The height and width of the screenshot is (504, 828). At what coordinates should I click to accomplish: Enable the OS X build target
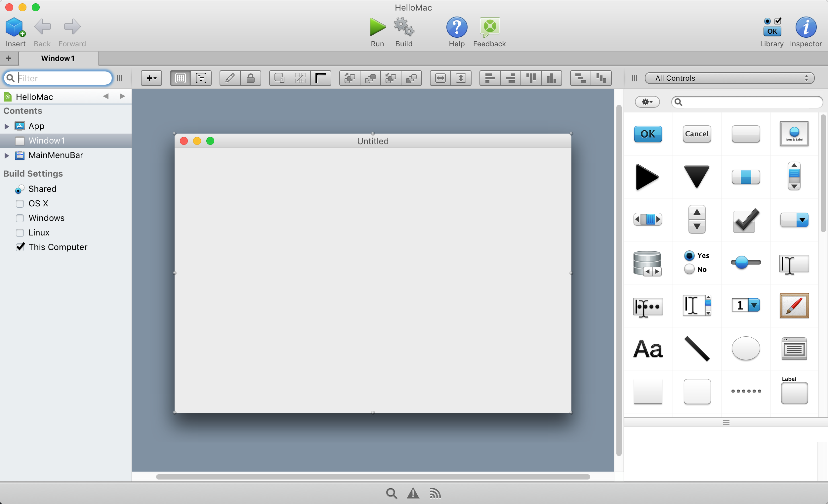[20, 203]
